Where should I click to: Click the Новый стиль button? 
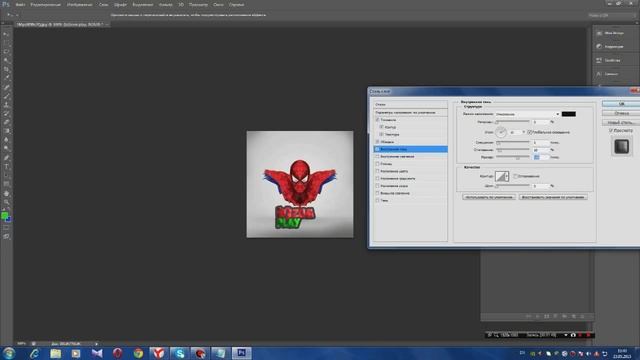(x=621, y=122)
